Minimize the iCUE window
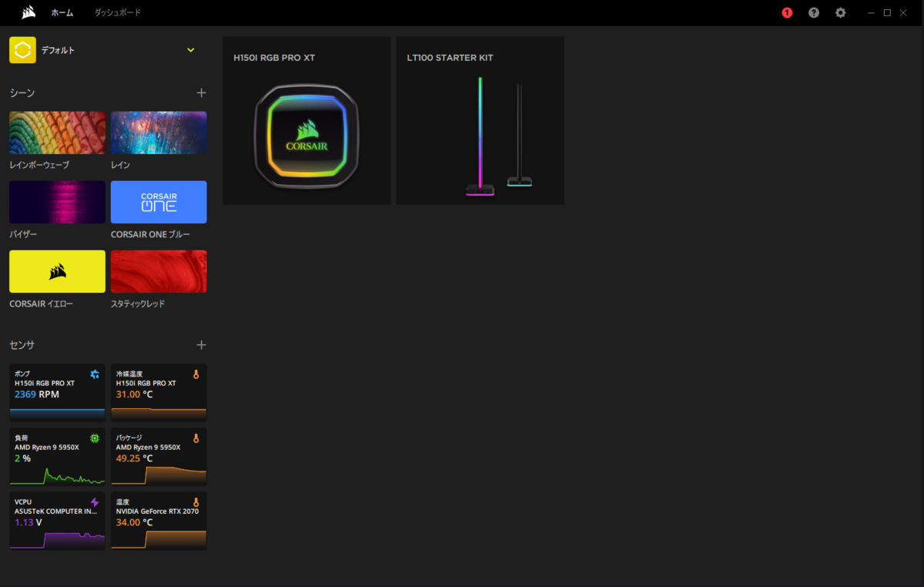Viewport: 924px width, 587px height. click(871, 13)
